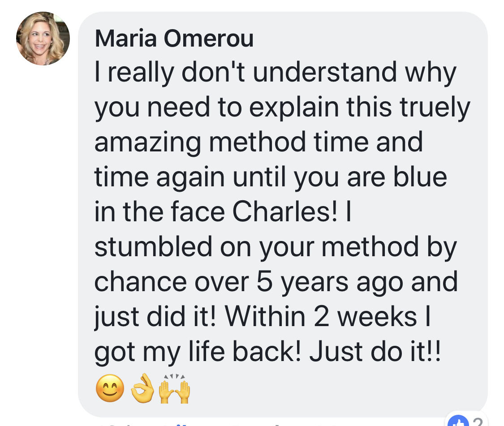Click the phrase "got my life back!"

(x=198, y=353)
